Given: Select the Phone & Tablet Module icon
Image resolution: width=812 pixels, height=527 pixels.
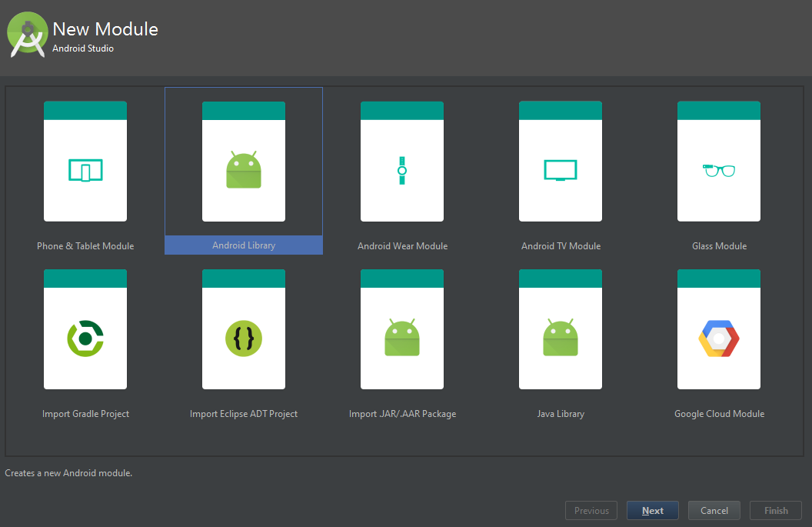Looking at the screenshot, I should coord(85,170).
